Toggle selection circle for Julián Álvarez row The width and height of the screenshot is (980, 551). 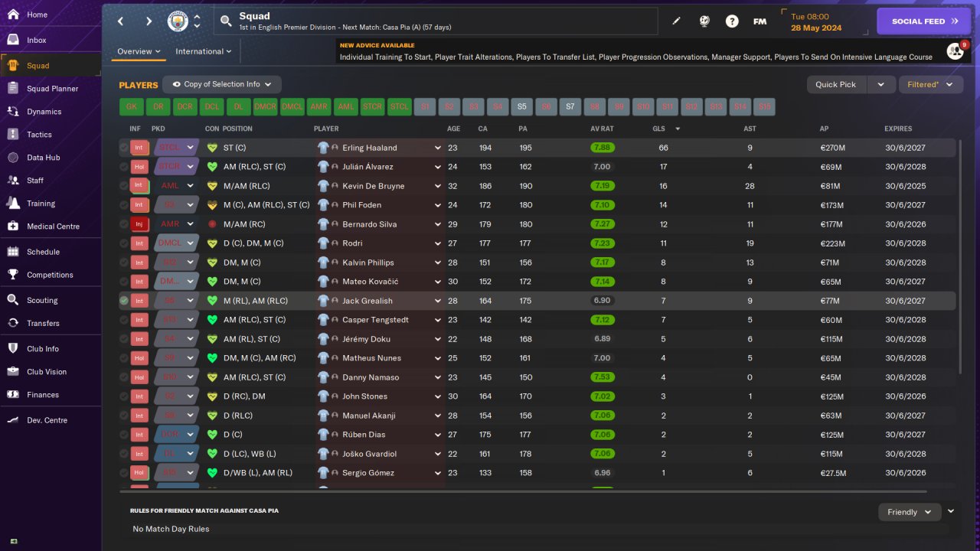[124, 167]
